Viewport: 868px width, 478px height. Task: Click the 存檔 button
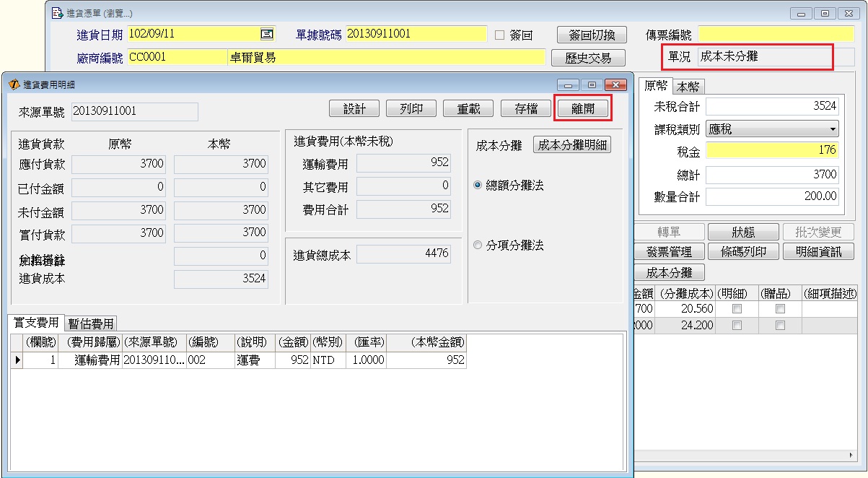(x=525, y=108)
